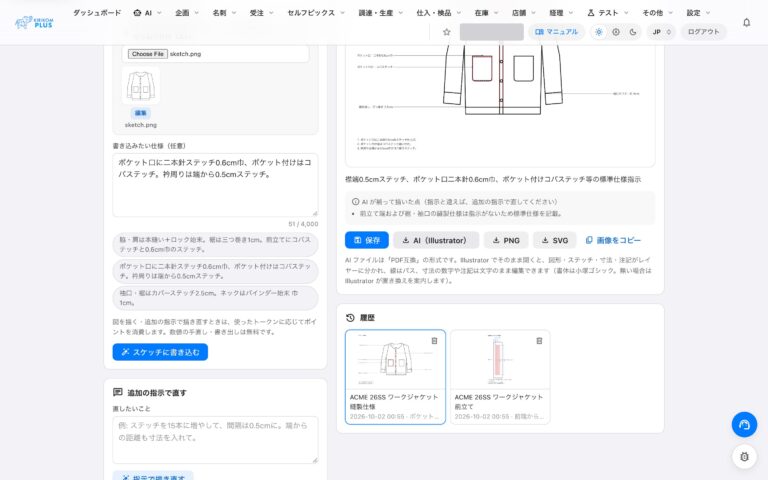The image size is (768, 480).
Task: Open the その他 menu
Action: click(x=658, y=13)
